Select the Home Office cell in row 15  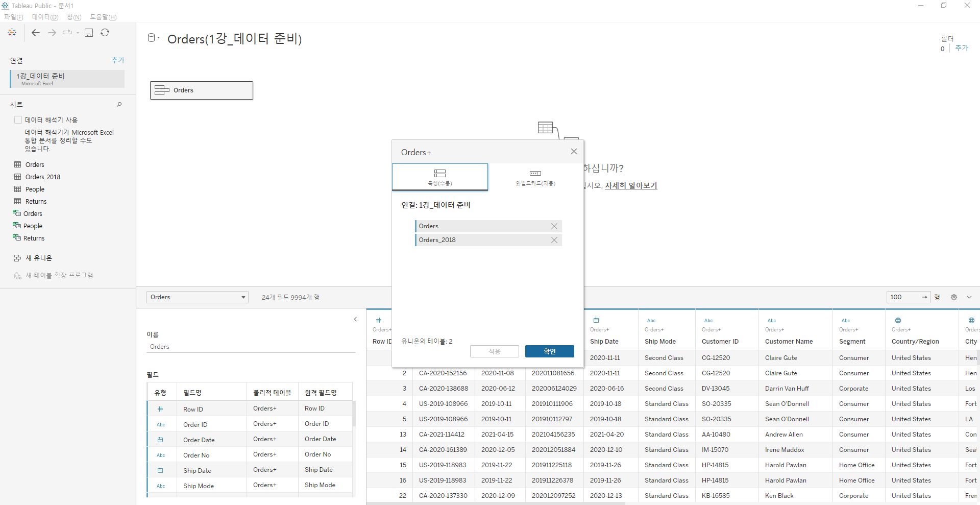point(859,465)
